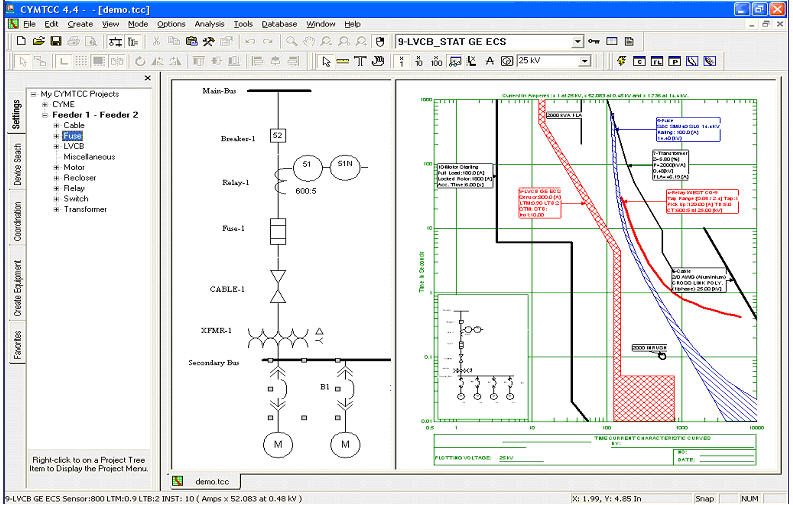Expand the LVCB tree node
The height and width of the screenshot is (505, 793).
56,147
